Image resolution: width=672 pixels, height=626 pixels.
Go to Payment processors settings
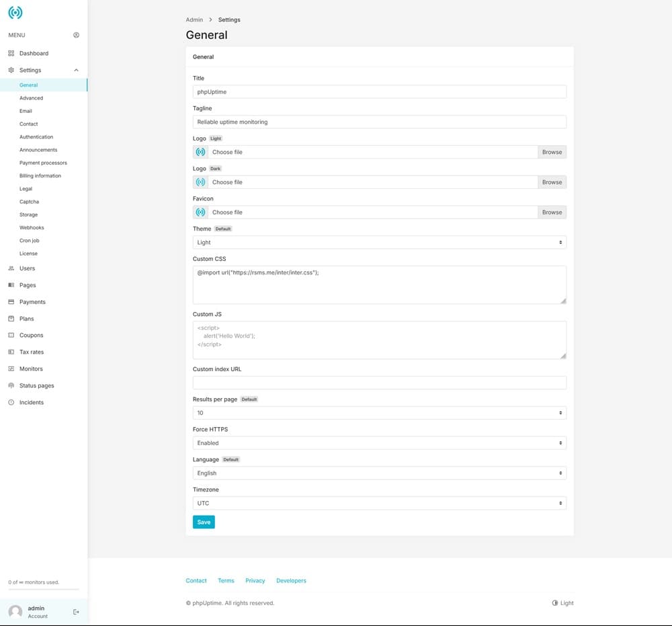click(x=43, y=163)
